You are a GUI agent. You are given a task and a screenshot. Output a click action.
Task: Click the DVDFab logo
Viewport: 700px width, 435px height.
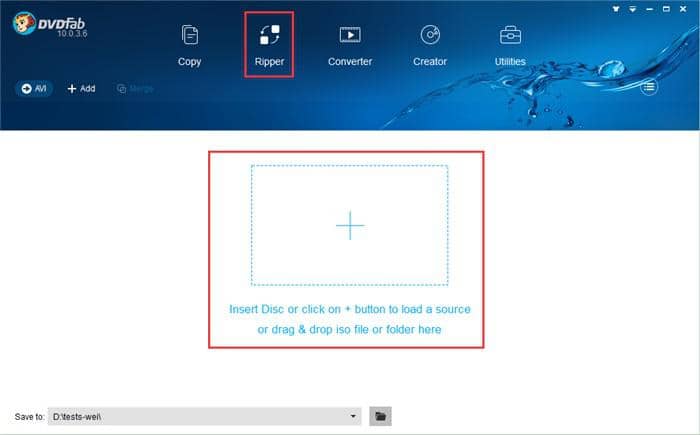tap(49, 23)
